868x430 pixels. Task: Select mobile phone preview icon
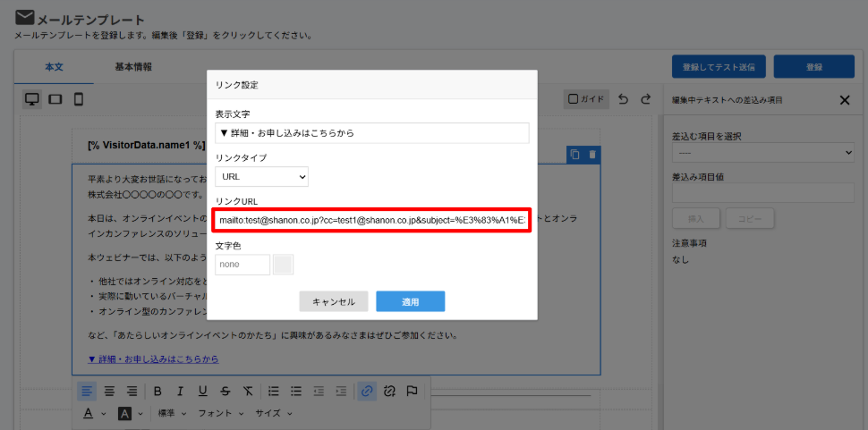(79, 99)
